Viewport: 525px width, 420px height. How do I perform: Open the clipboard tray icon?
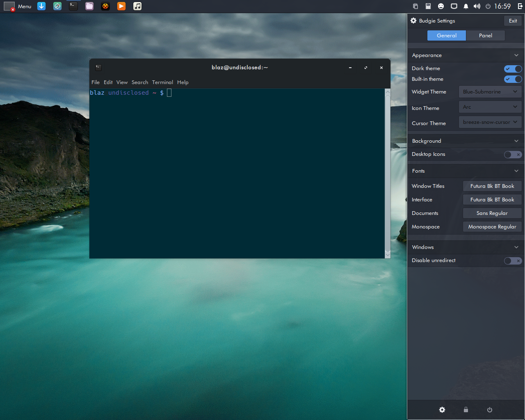(415, 6)
